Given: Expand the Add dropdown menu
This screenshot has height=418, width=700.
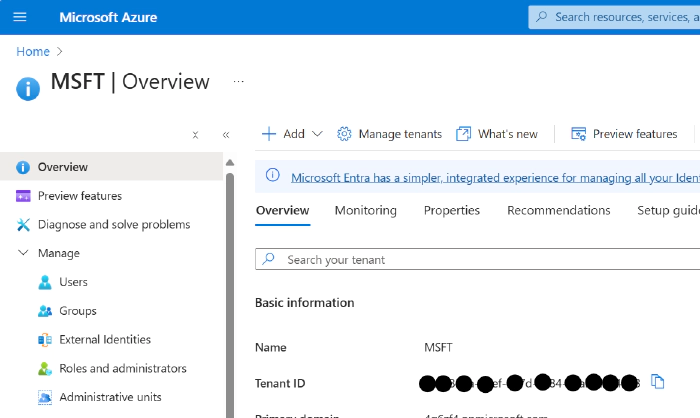Looking at the screenshot, I should click(x=292, y=134).
